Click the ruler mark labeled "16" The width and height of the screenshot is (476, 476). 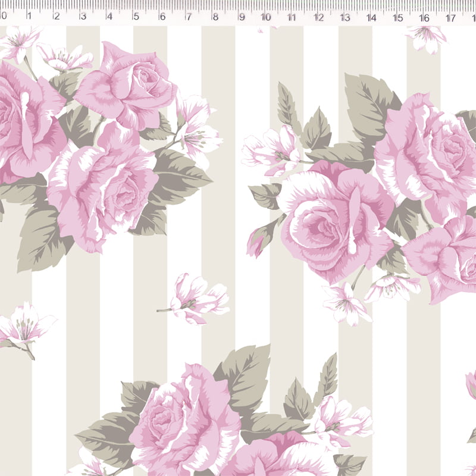424,18
